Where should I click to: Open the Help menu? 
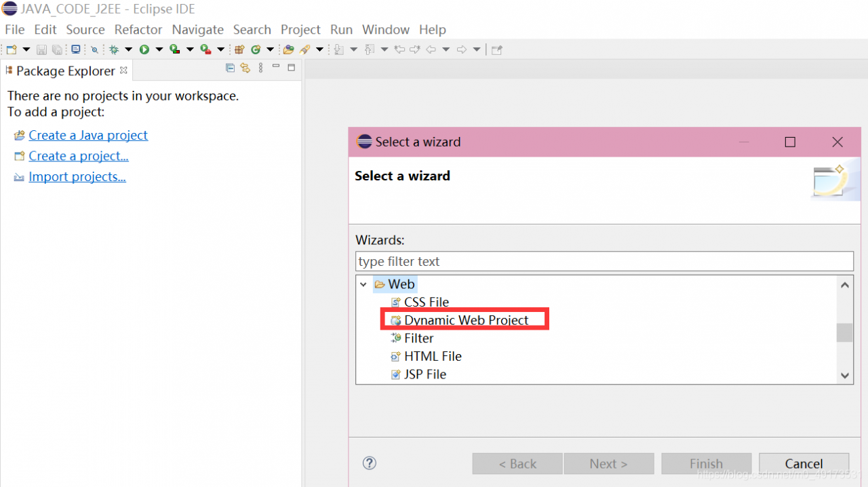click(x=432, y=30)
